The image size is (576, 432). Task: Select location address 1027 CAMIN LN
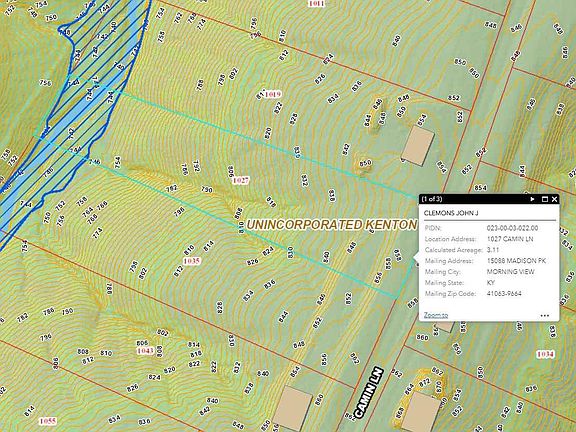510,239
